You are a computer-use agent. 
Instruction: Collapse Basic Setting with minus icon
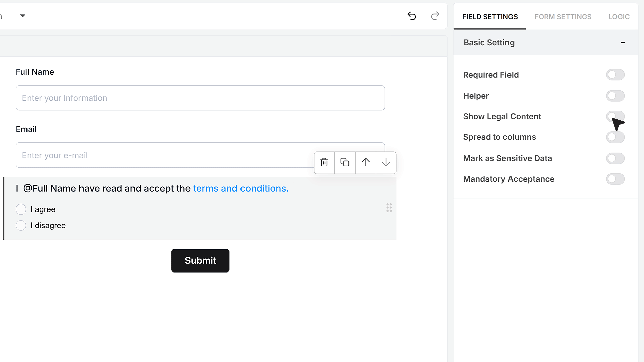623,42
